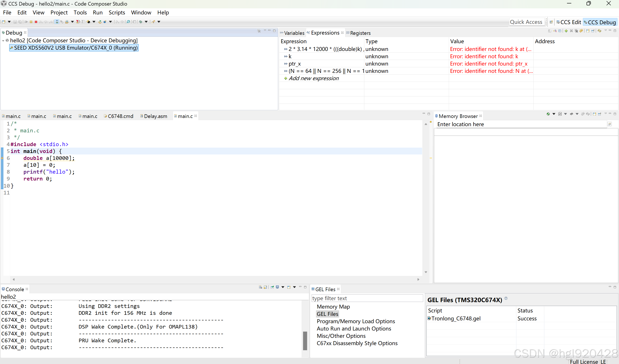Switch to the Registers tab

(x=358, y=33)
